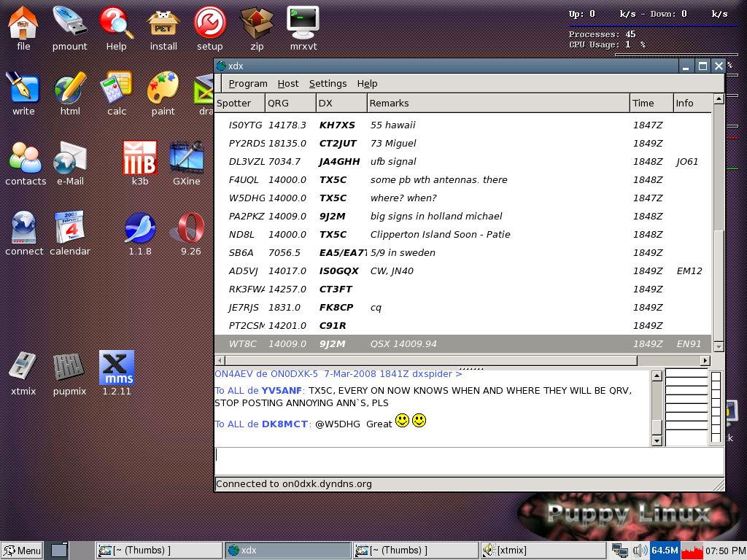
Task: Click the volume speaker tray icon
Action: [640, 551]
